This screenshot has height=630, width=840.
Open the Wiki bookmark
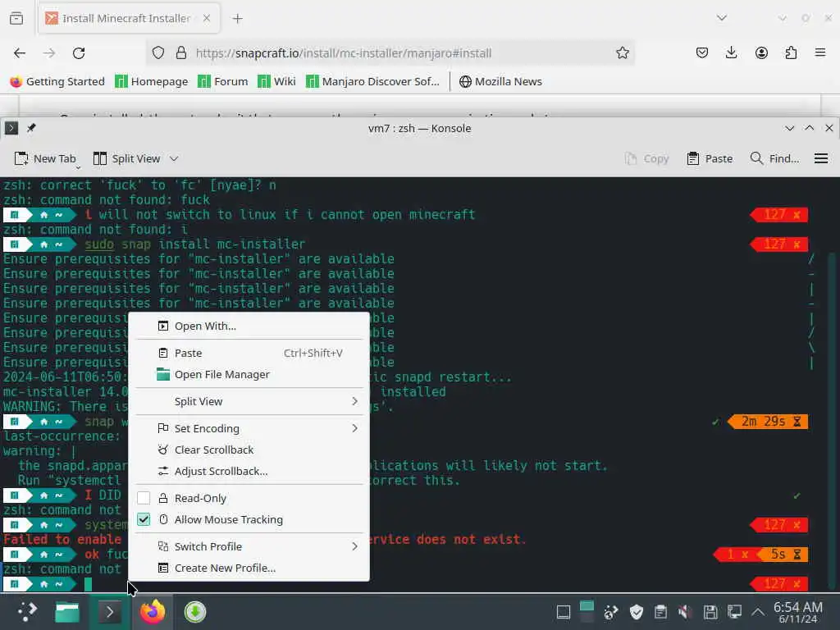276,81
